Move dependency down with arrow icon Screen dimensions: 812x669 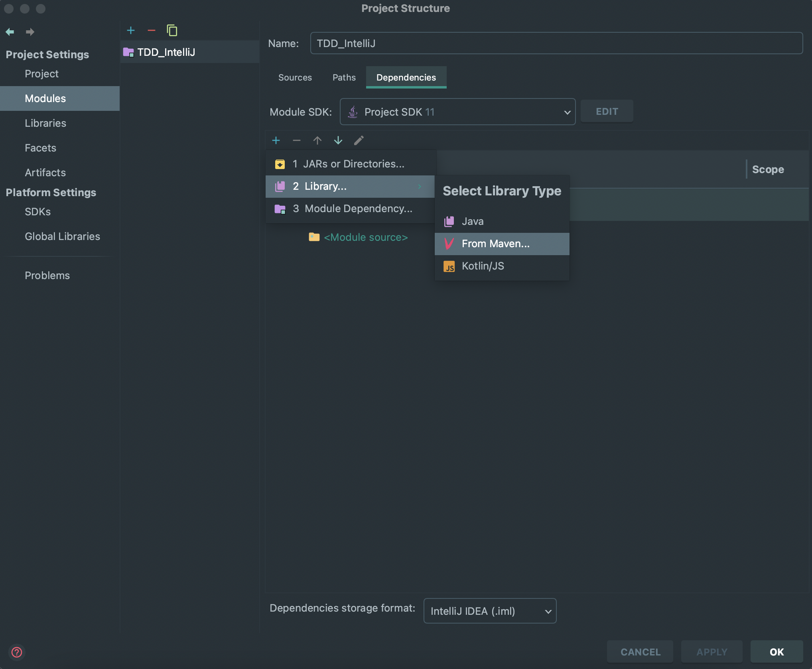tap(338, 140)
